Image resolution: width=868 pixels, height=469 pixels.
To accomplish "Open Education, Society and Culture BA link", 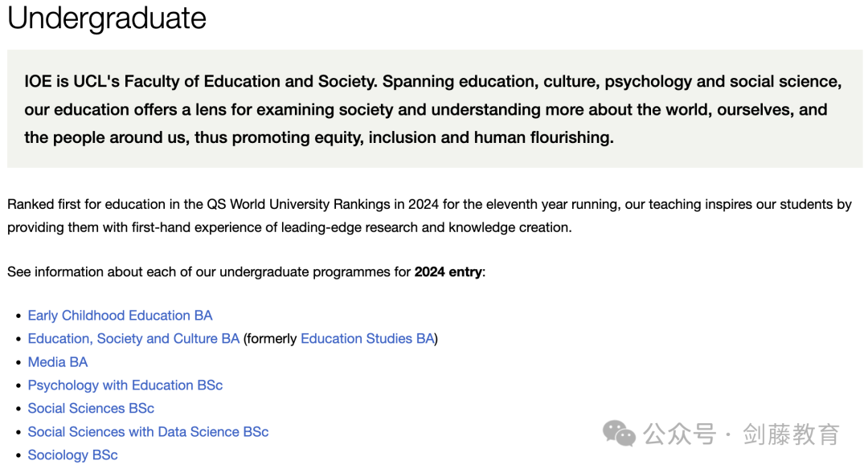I will 133,338.
